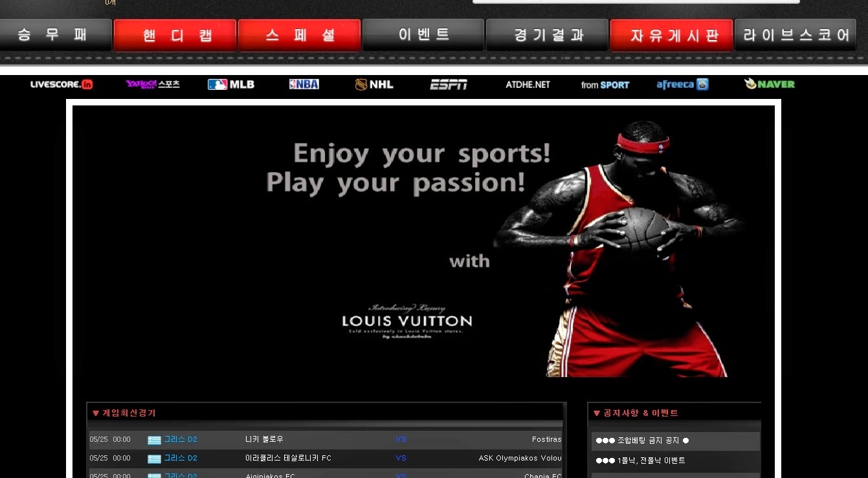Visit the ATDHE.NET link
868x478 pixels.
pos(528,85)
